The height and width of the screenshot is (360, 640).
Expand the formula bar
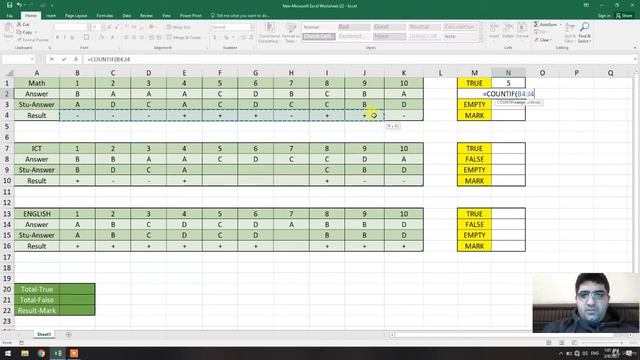[636, 59]
